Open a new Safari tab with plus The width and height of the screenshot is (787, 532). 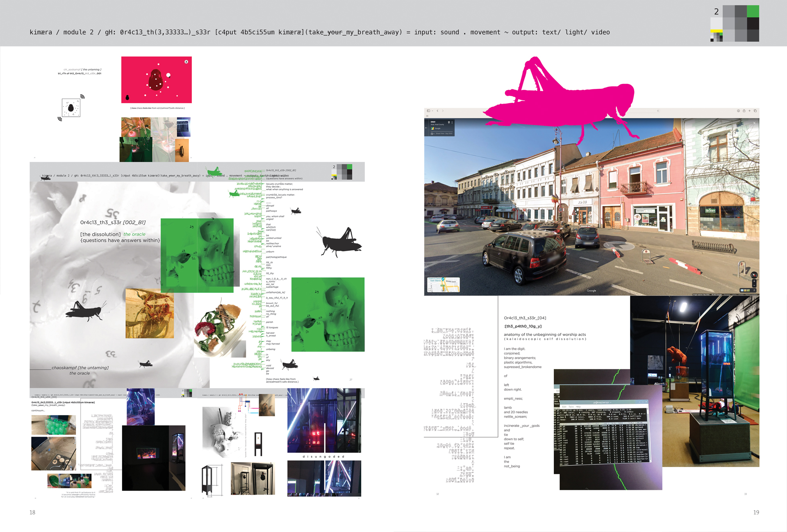click(x=749, y=111)
